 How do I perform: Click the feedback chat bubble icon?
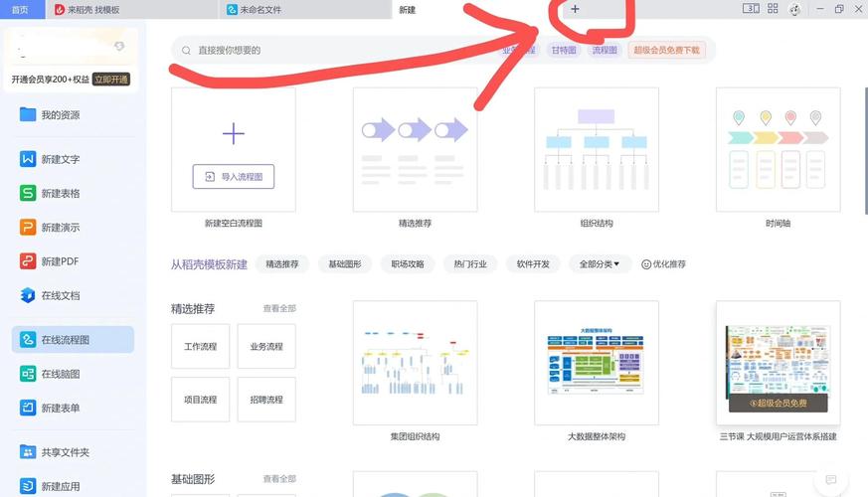(x=831, y=480)
